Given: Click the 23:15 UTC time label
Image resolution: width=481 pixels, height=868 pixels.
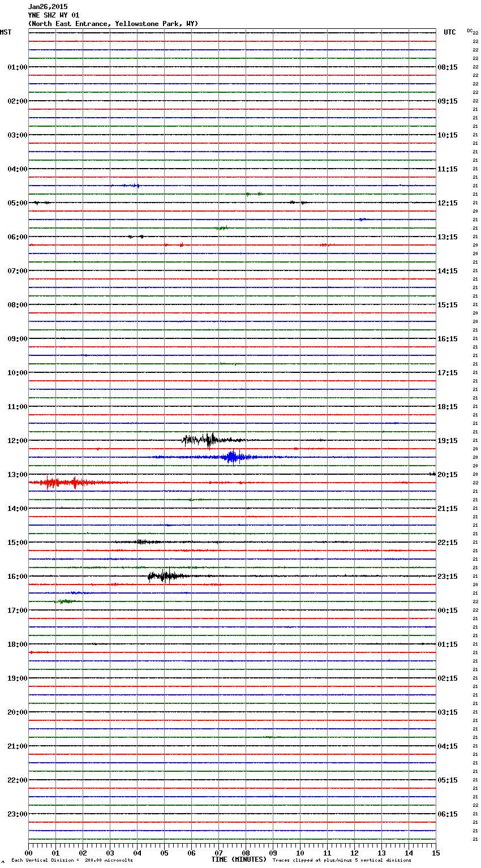Looking at the screenshot, I should (448, 577).
